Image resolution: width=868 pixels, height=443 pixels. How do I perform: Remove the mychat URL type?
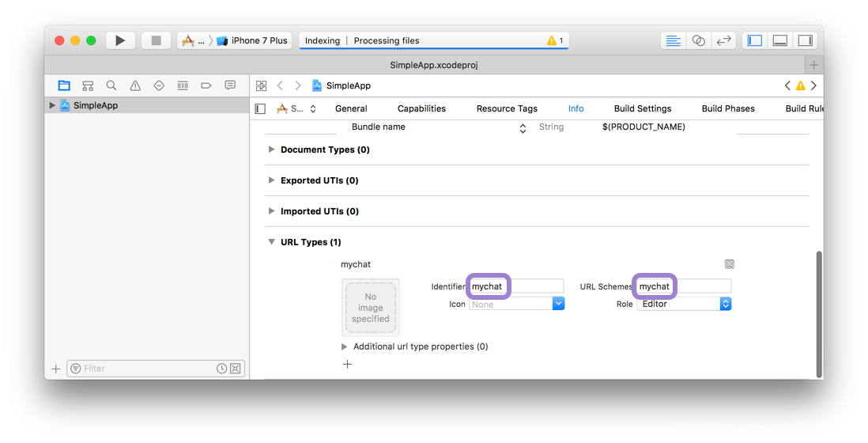point(729,264)
